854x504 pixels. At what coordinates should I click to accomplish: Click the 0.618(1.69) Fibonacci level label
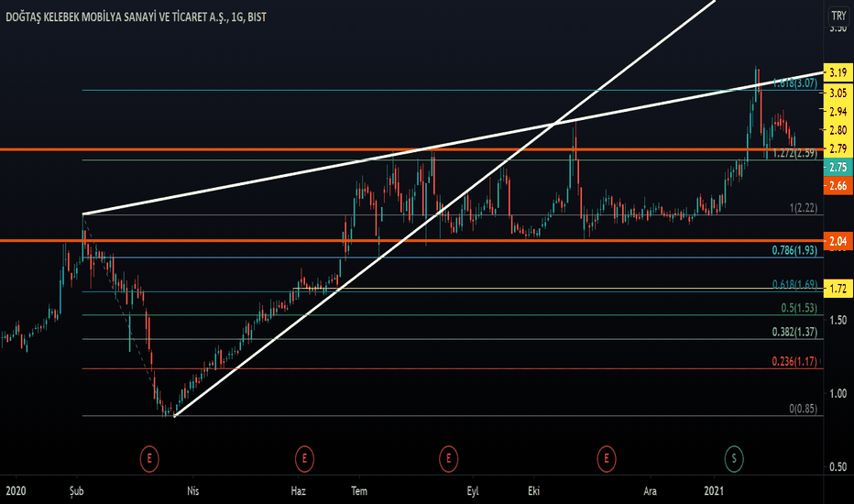[794, 284]
